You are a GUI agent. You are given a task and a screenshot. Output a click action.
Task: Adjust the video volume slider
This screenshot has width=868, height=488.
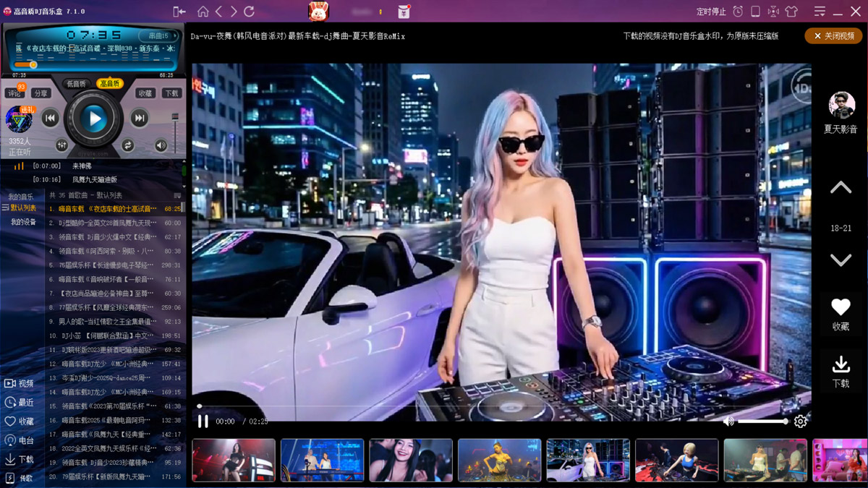[x=762, y=421]
